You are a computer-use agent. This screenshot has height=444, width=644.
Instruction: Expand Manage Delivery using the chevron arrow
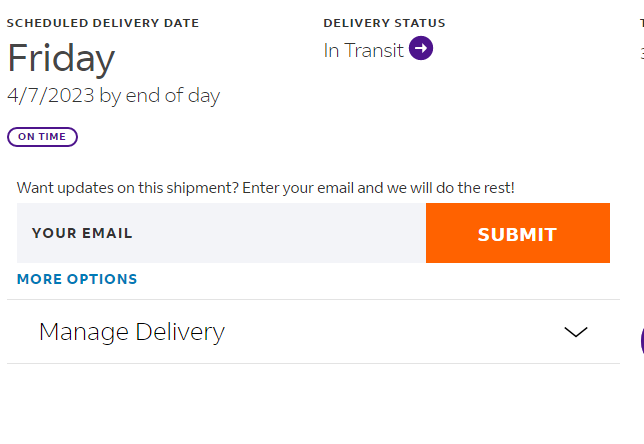(576, 331)
